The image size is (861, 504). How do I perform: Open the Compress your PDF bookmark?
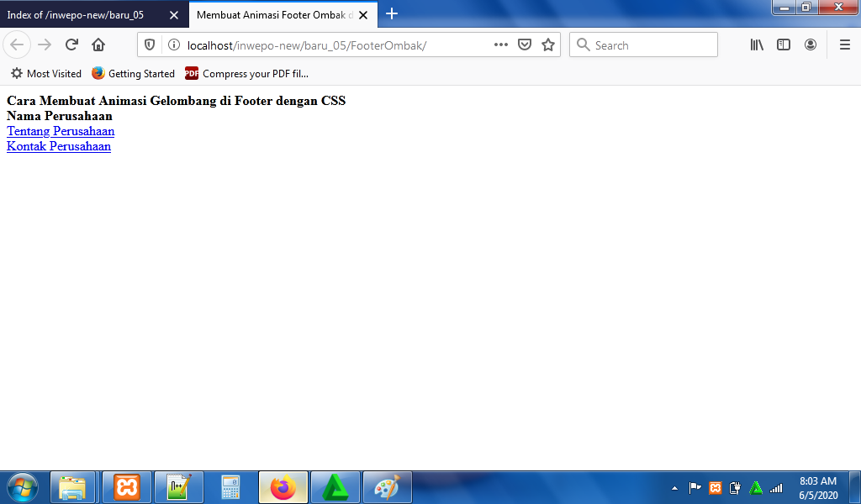pyautogui.click(x=246, y=73)
